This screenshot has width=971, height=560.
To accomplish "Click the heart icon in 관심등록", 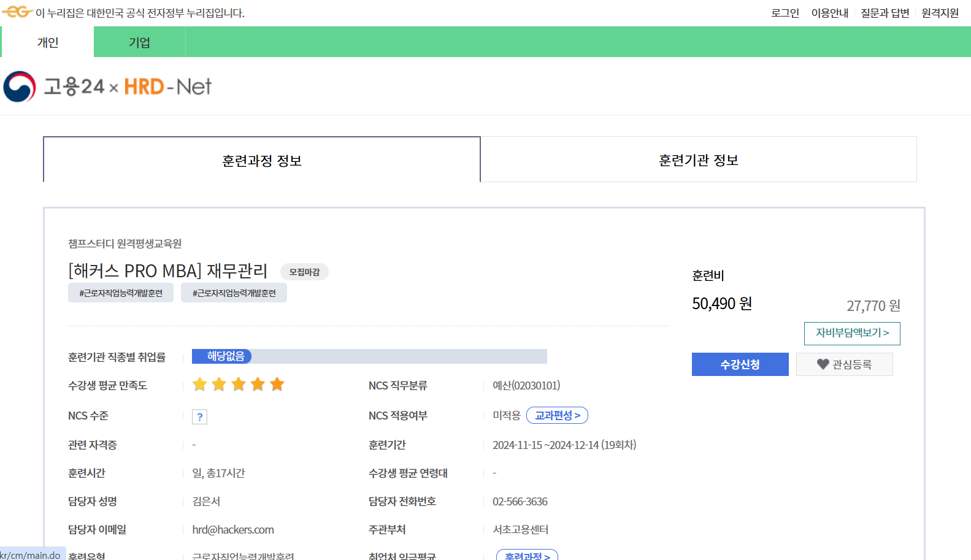I will [x=823, y=364].
